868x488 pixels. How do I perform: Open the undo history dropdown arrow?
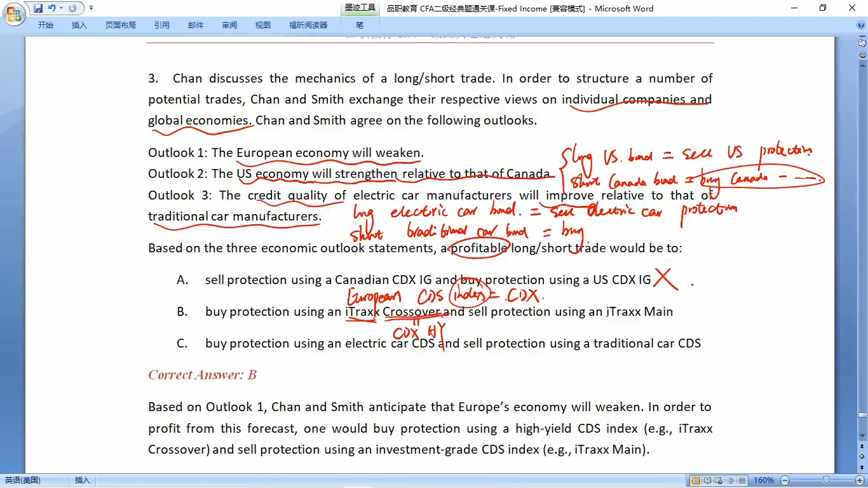coord(61,8)
